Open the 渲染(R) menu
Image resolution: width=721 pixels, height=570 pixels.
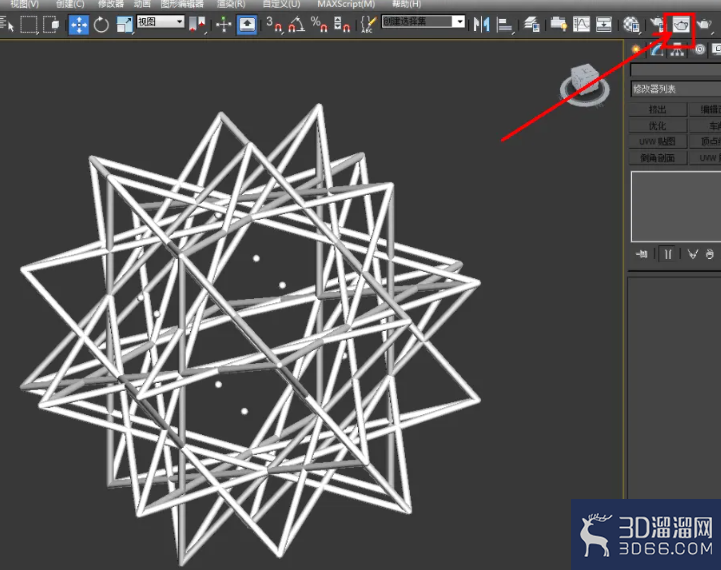click(231, 4)
